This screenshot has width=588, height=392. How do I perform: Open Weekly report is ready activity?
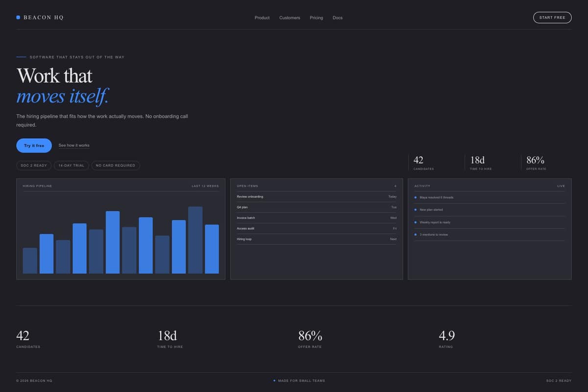pos(490,222)
